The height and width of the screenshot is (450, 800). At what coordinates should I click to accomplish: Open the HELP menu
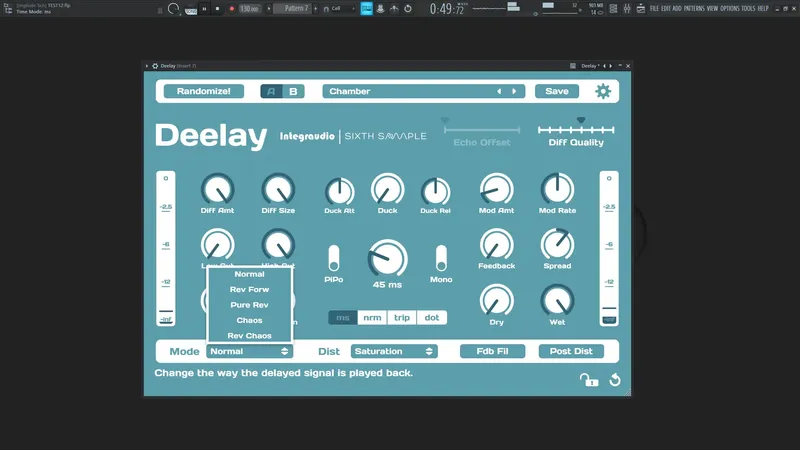coord(763,9)
